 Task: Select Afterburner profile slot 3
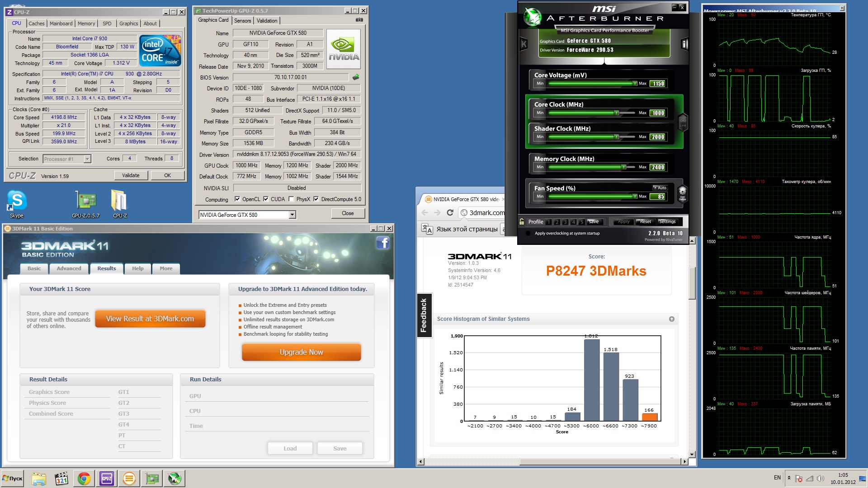565,222
